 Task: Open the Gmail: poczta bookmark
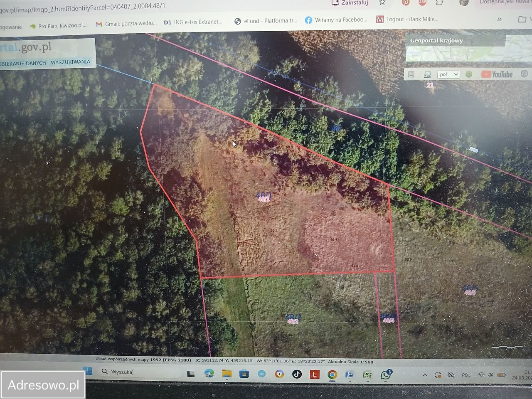coord(126,24)
